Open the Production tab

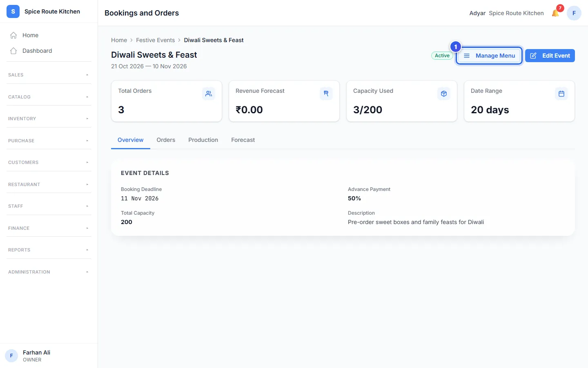(203, 140)
